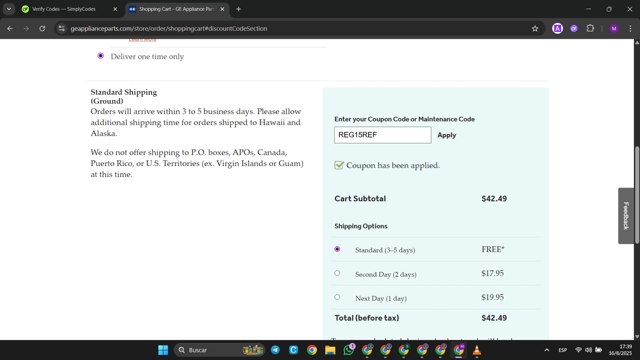Select Next Day (1 day) shipping
Viewport: 640px width, 360px height.
(x=337, y=297)
